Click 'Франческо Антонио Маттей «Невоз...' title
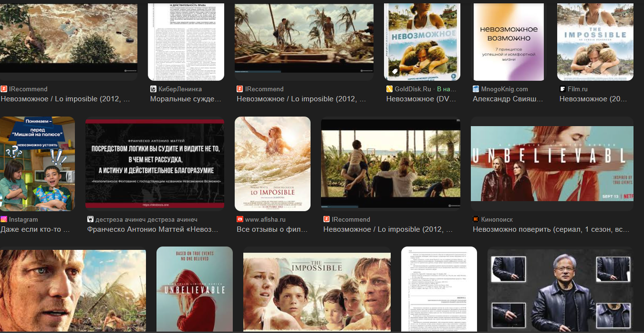 (153, 229)
